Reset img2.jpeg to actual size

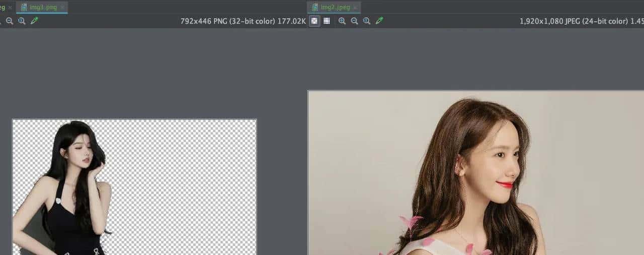tap(367, 21)
